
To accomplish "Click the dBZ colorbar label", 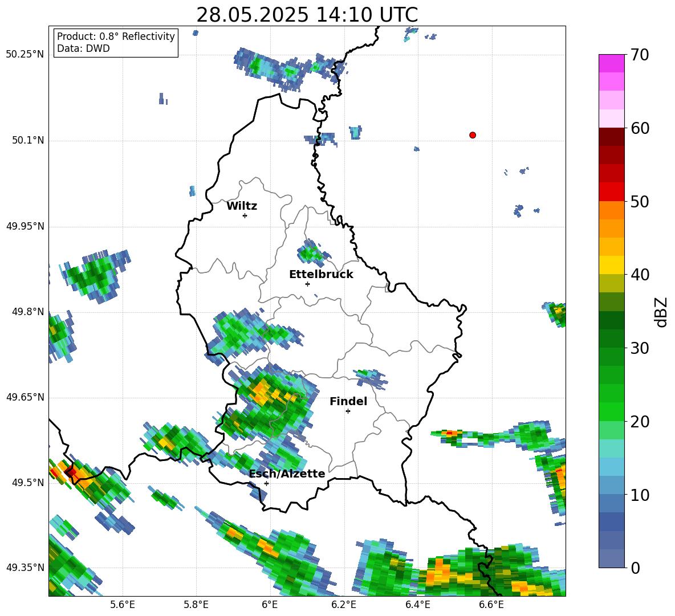I will pyautogui.click(x=661, y=312).
